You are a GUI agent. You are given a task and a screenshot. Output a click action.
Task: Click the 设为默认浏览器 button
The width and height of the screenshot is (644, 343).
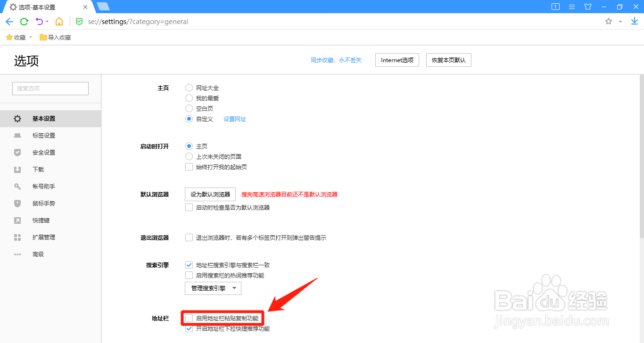pyautogui.click(x=210, y=194)
